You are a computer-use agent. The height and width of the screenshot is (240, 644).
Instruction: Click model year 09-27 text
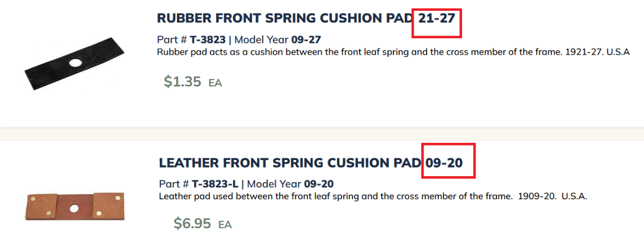[306, 40]
